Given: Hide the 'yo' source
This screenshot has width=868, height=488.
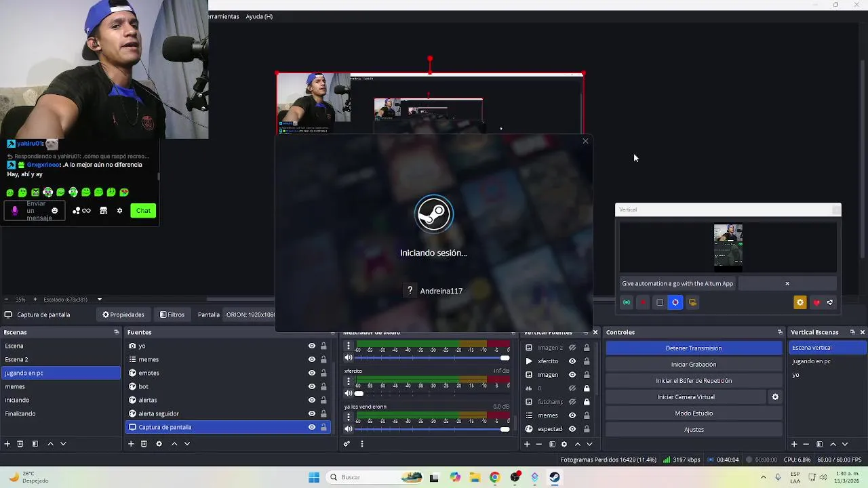Looking at the screenshot, I should click(x=312, y=346).
